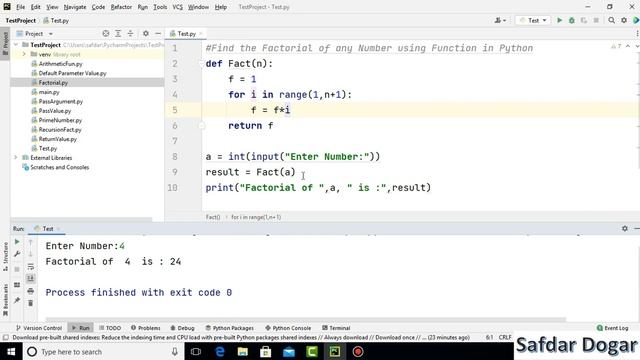Click the Stop square in Run panel
The height and width of the screenshot is (360, 640).
[17, 269]
